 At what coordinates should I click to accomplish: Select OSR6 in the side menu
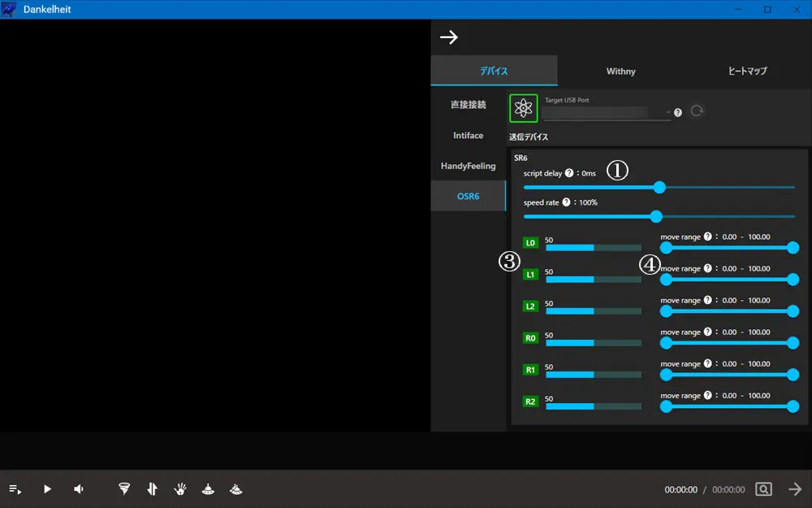pos(469,196)
